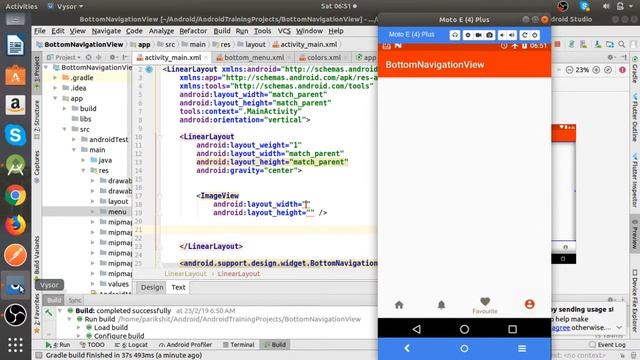
Task: Expand the Load build node
Action: pos(78,327)
